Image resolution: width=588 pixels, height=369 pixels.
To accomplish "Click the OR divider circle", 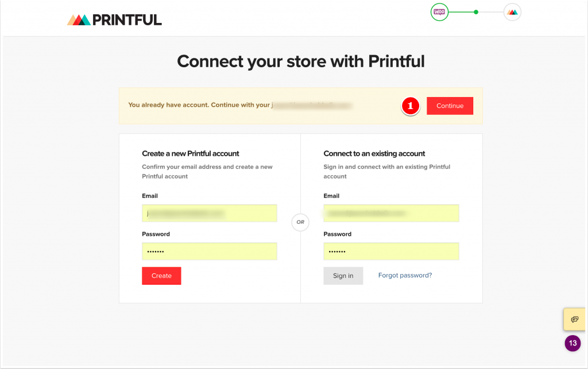I will click(x=300, y=222).
